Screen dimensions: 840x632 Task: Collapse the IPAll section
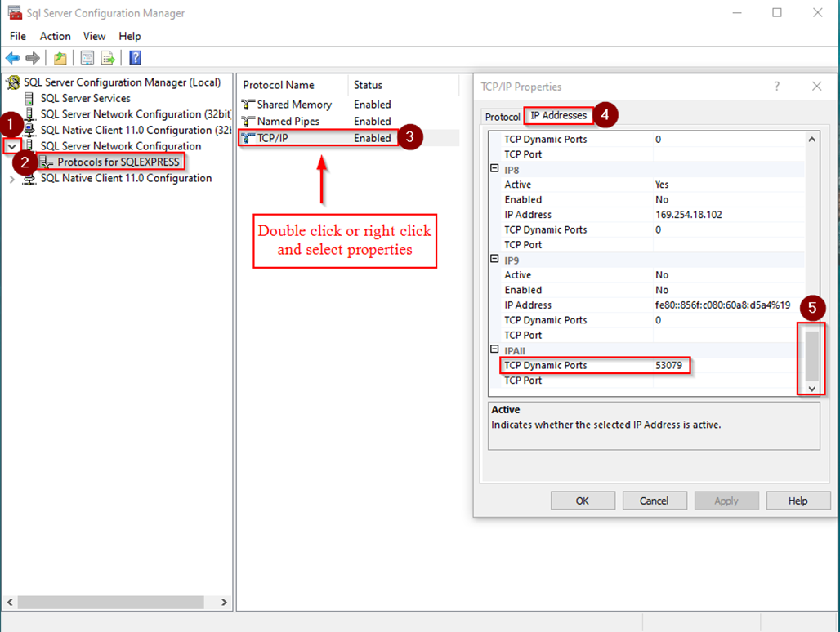(x=496, y=350)
